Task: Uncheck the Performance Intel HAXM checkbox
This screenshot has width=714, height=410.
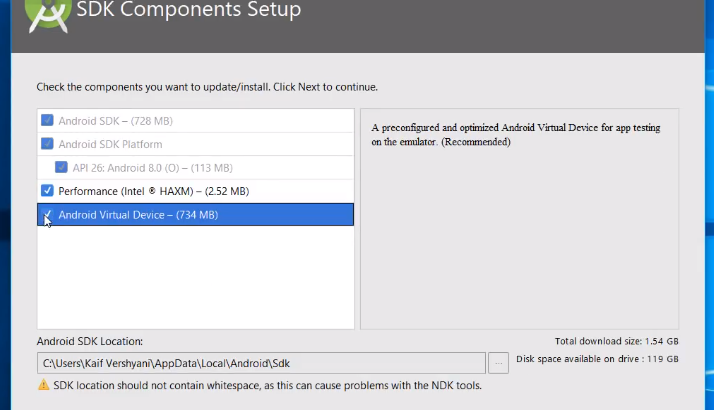Action: tap(47, 191)
